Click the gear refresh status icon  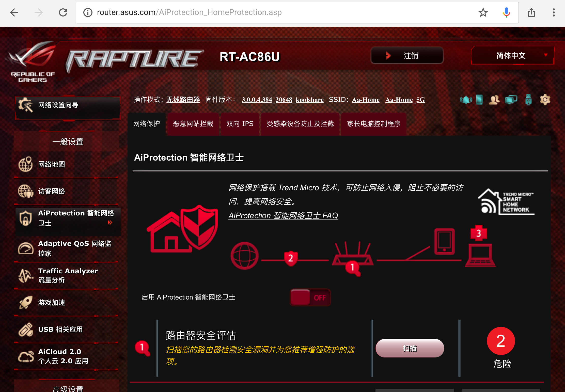(545, 100)
